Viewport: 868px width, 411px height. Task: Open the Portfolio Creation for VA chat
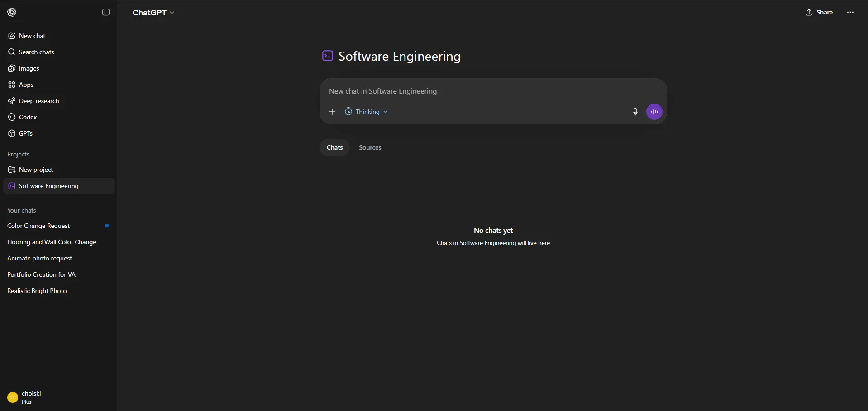coord(58,274)
